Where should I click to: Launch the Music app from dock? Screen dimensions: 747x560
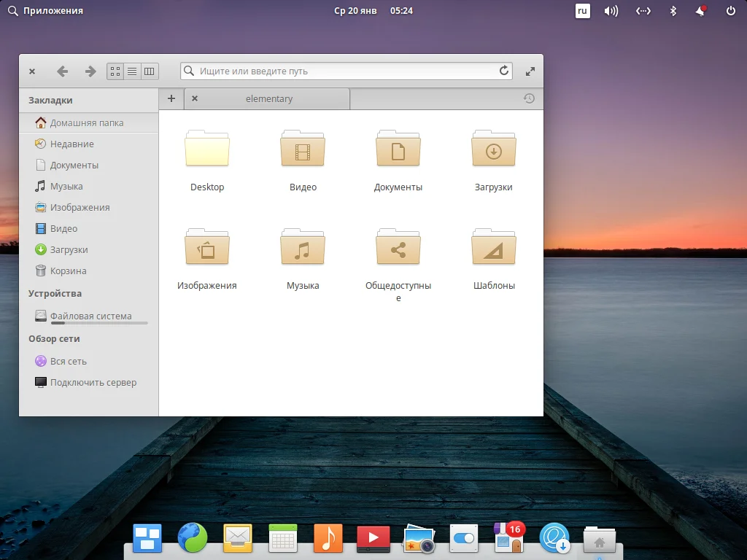tap(328, 539)
